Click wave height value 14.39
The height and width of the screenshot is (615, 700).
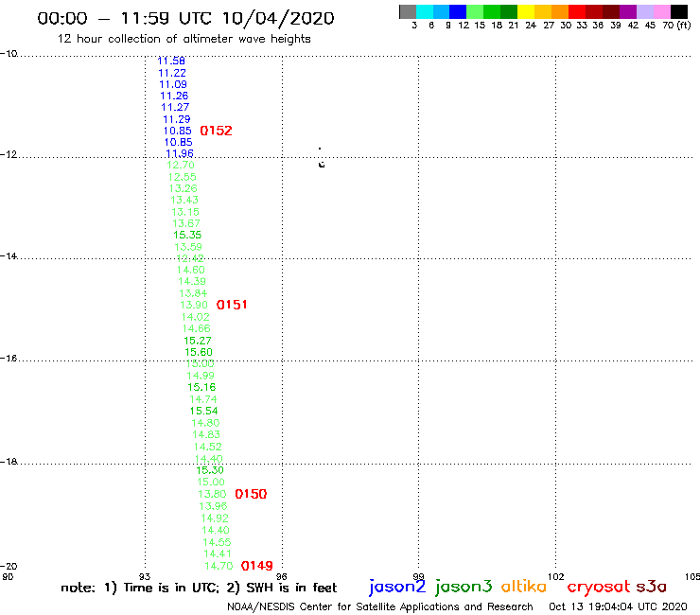[x=192, y=281]
